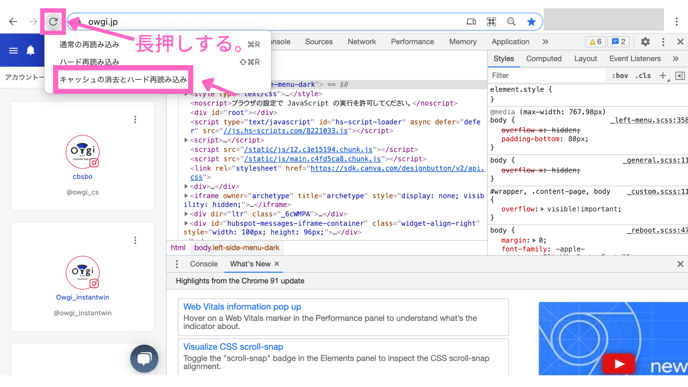Expand the overflow property triangle
Screen dimensions: 688x387
tap(542, 209)
